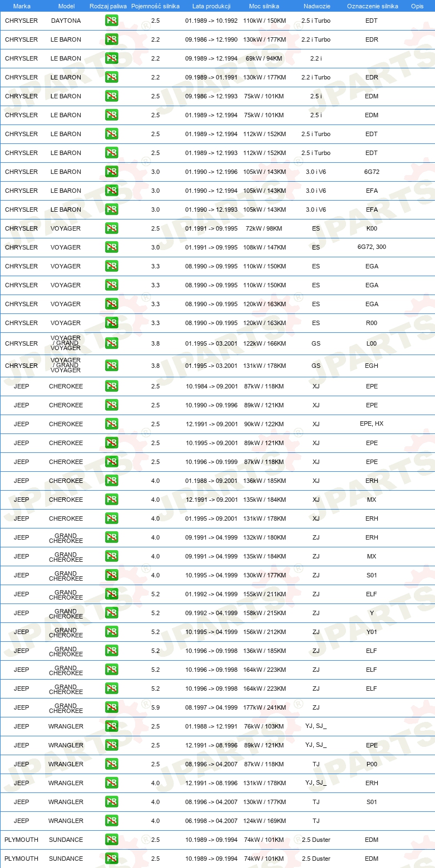Click the engine code L00
This screenshot has width=435, height=868.
tap(372, 344)
